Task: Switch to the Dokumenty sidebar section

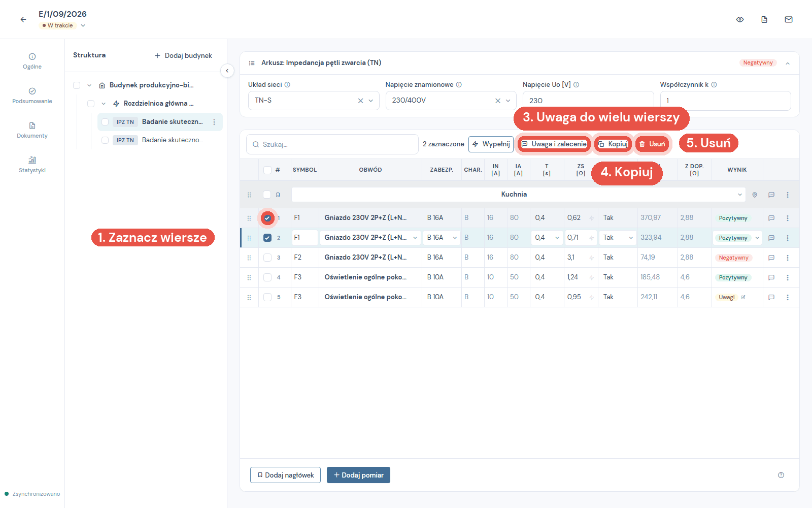Action: 32,130
